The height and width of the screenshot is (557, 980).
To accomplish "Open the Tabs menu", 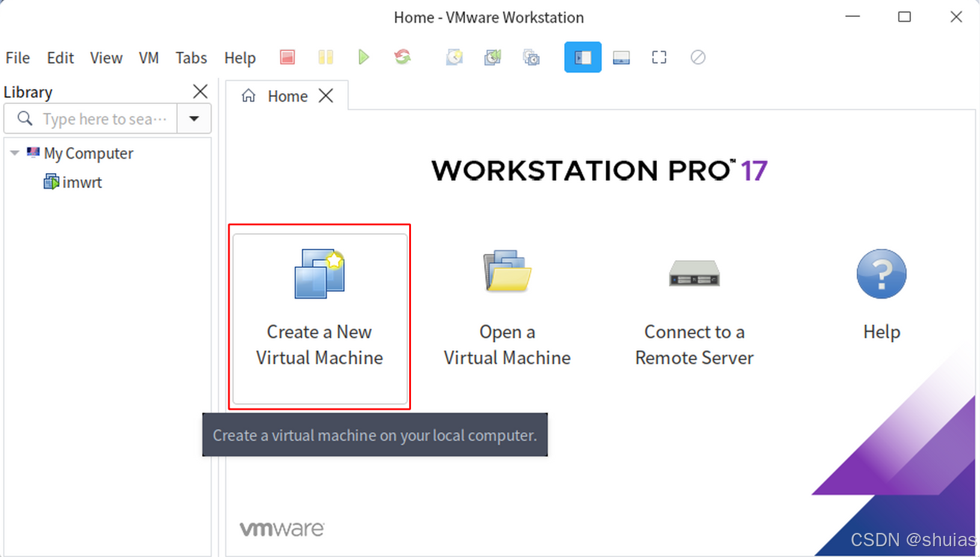I will tap(191, 58).
